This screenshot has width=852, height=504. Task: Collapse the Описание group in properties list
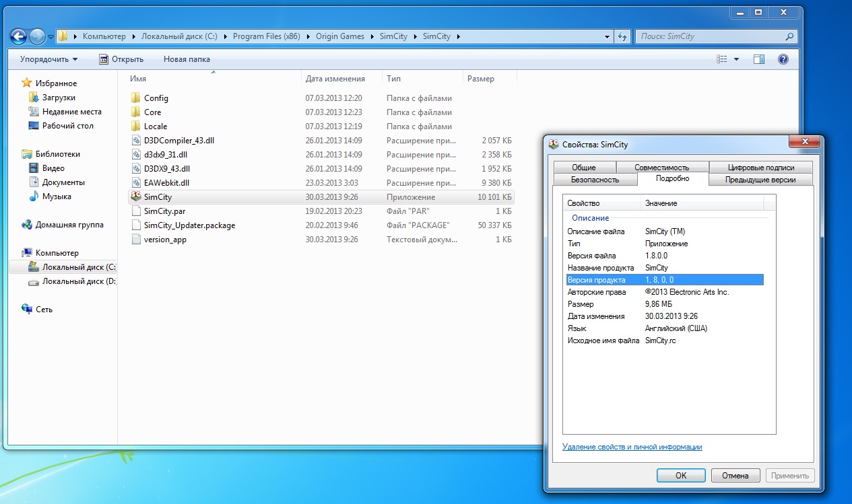coord(590,218)
